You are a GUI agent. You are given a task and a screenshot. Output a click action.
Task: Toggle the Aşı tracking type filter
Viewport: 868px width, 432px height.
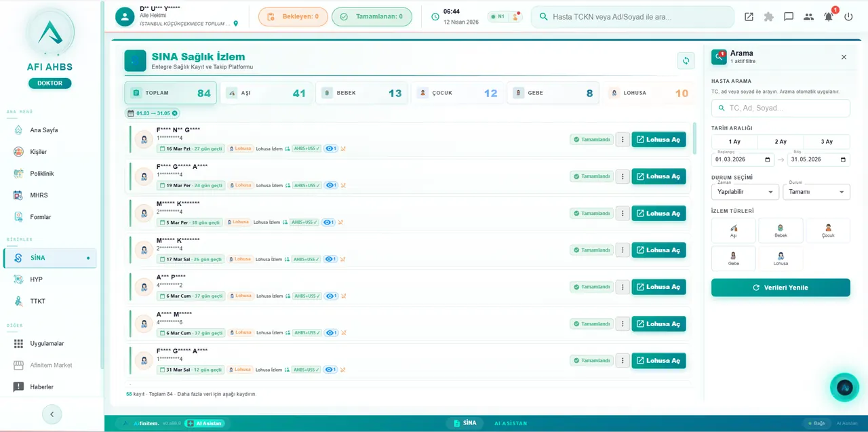click(734, 231)
